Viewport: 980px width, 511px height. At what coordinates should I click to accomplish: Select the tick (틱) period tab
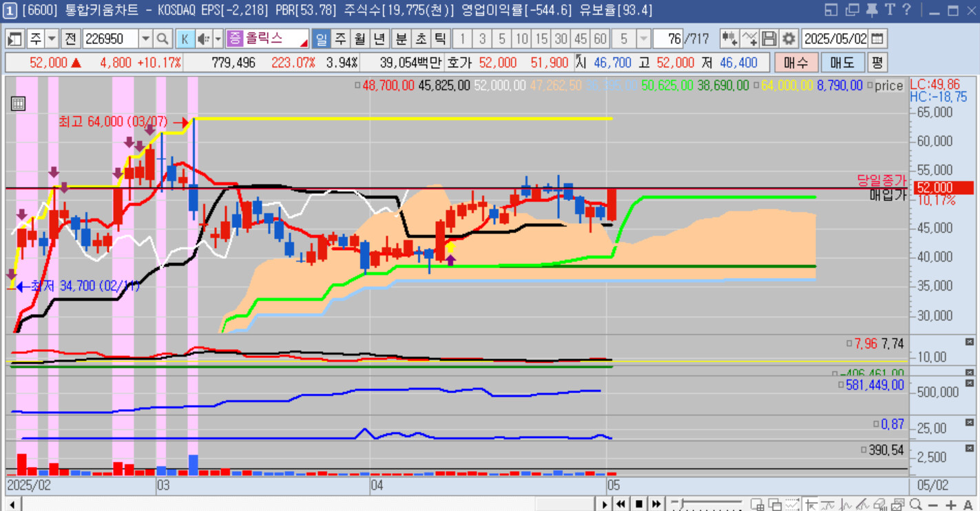click(441, 39)
